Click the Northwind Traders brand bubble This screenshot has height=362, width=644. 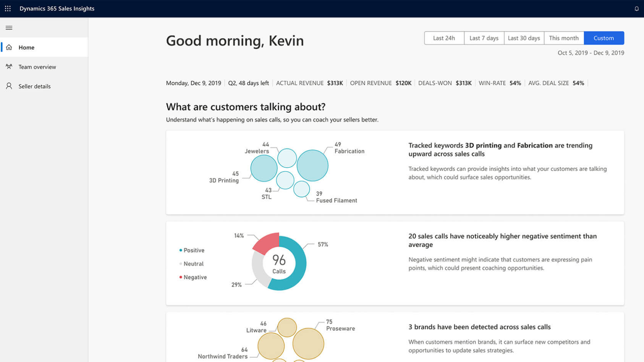tap(271, 346)
